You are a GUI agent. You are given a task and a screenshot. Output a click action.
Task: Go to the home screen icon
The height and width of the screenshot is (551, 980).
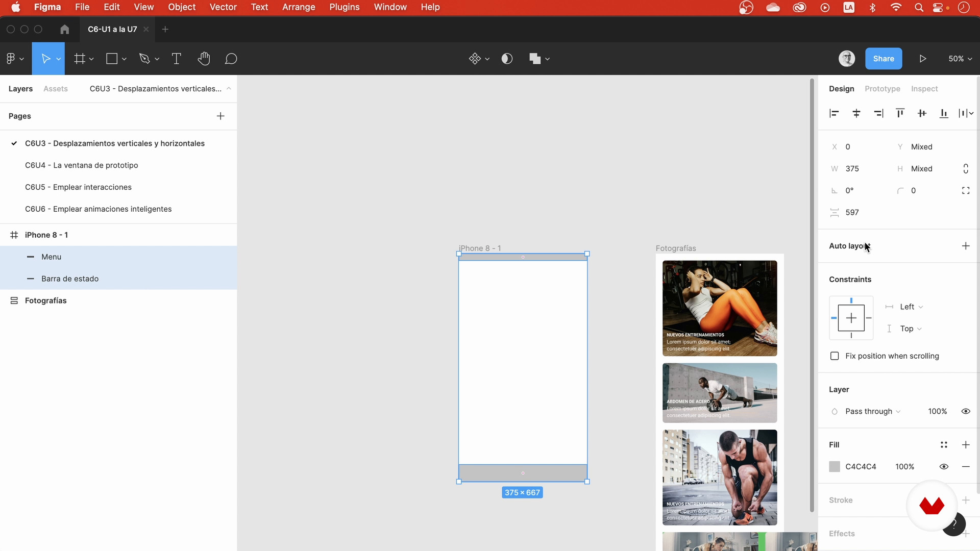click(64, 29)
